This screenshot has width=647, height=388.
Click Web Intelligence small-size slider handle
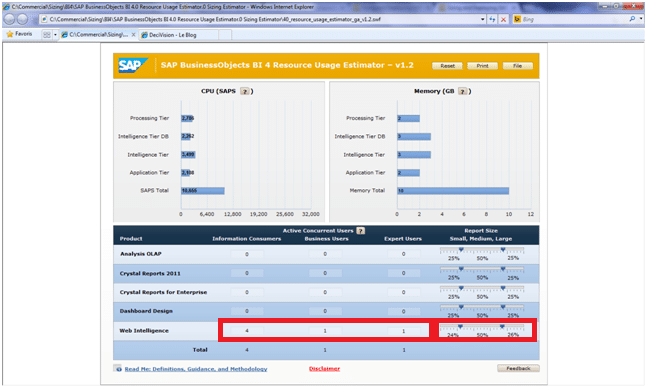click(x=460, y=326)
